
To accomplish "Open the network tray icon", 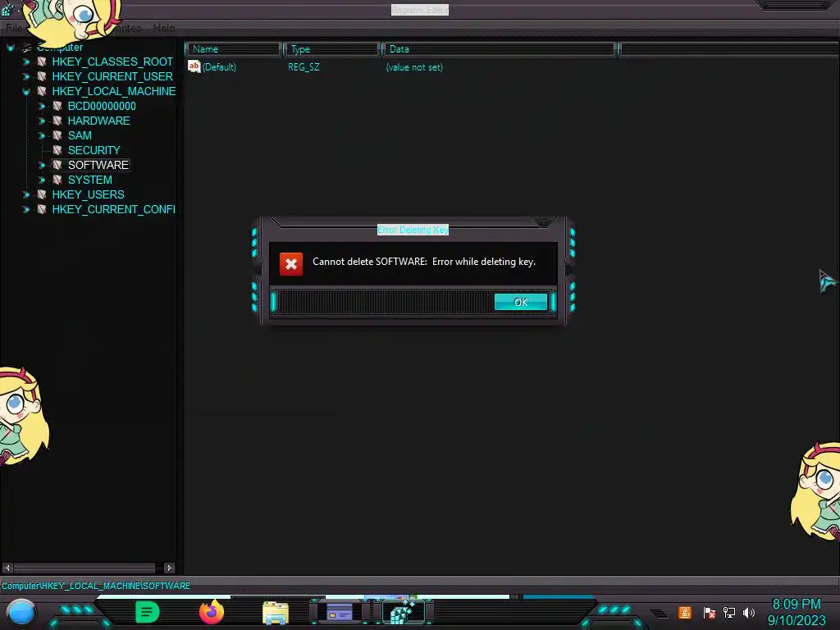I will click(729, 612).
